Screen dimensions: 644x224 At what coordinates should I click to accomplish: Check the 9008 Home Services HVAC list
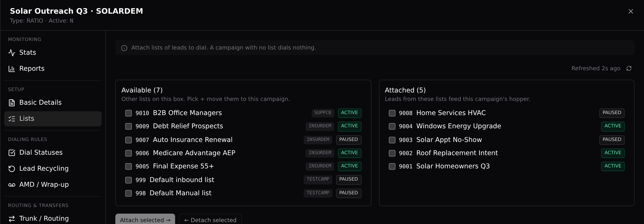392,113
